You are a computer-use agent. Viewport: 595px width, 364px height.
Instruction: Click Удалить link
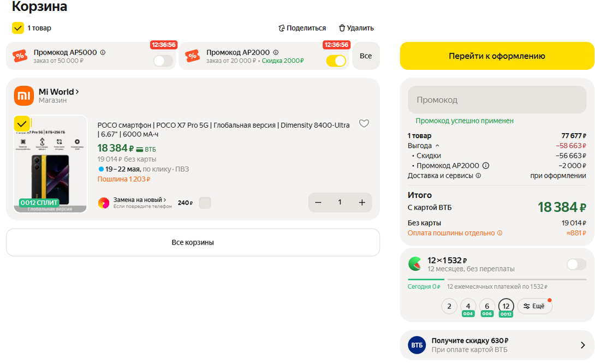click(360, 28)
